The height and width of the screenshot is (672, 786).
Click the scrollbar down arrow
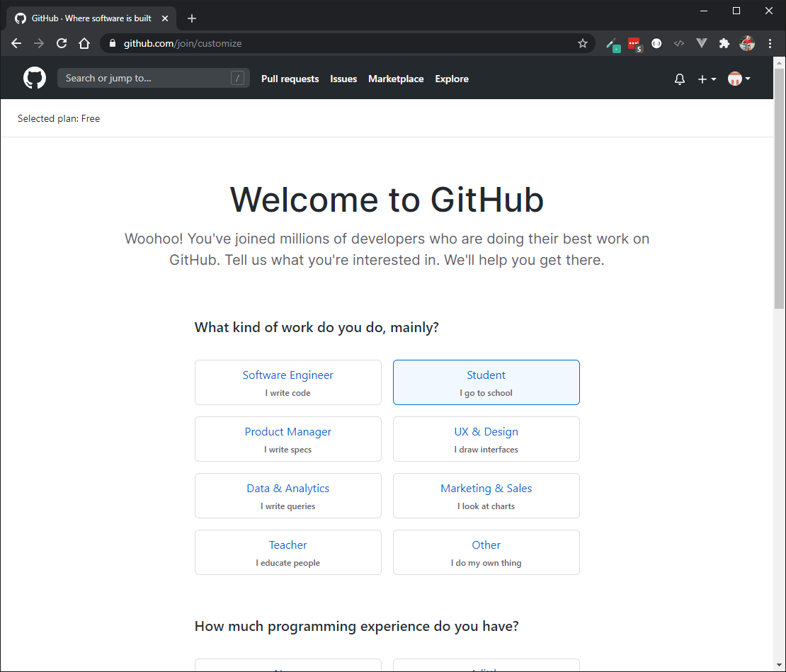coord(779,666)
